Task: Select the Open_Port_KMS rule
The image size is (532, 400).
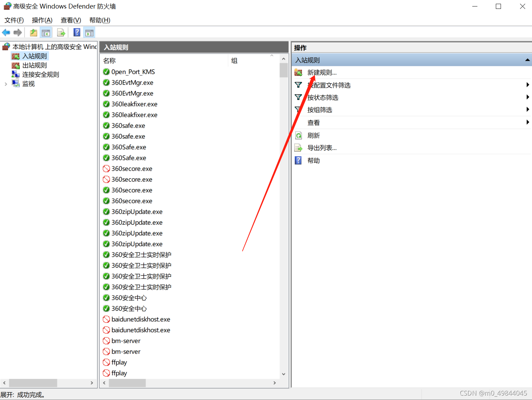Action: pos(133,72)
